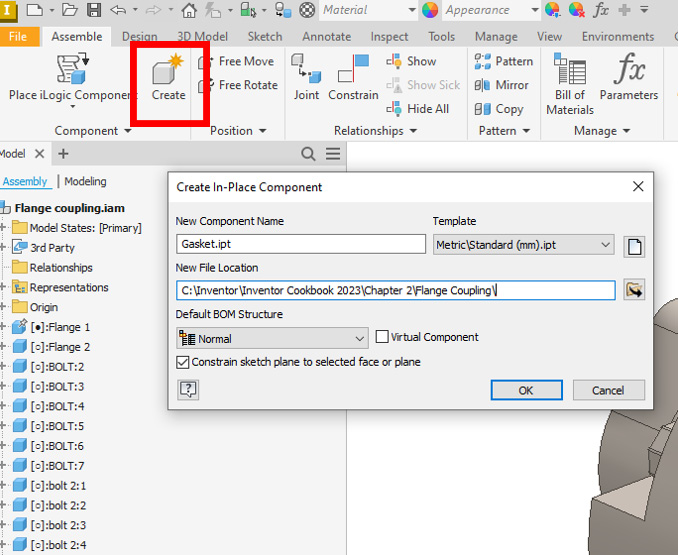Click OK in Create In-Place Component dialog
The height and width of the screenshot is (555, 678).
(526, 390)
